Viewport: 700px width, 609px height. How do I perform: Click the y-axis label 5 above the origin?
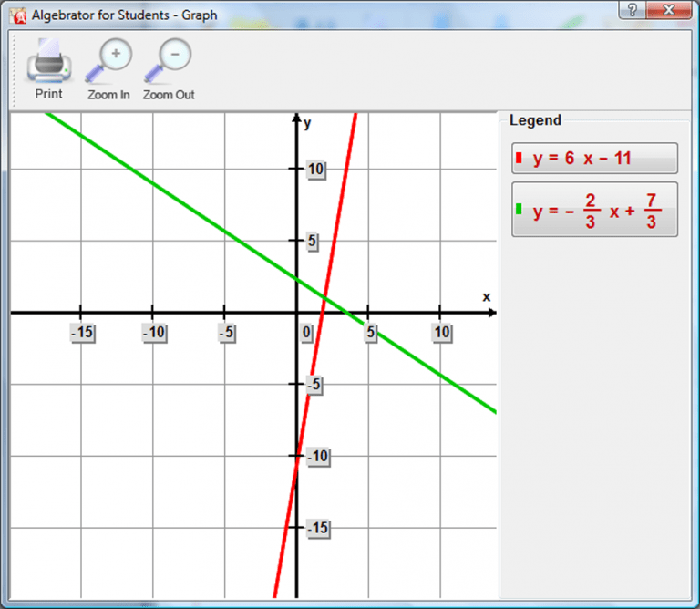point(312,242)
